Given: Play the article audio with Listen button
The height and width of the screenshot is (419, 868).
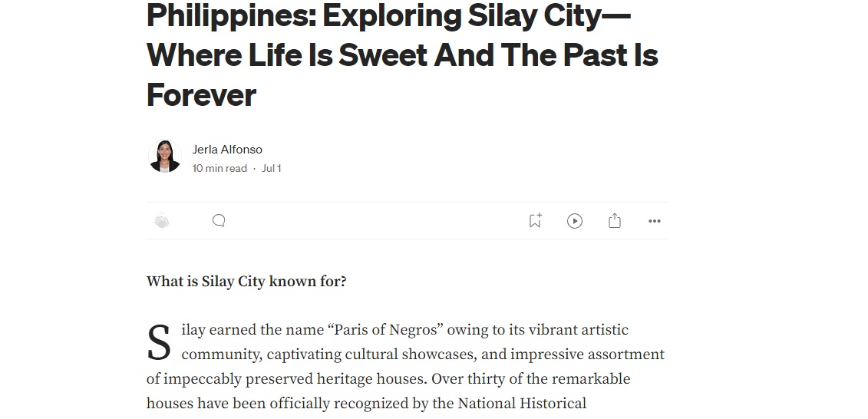Looking at the screenshot, I should click(x=575, y=221).
